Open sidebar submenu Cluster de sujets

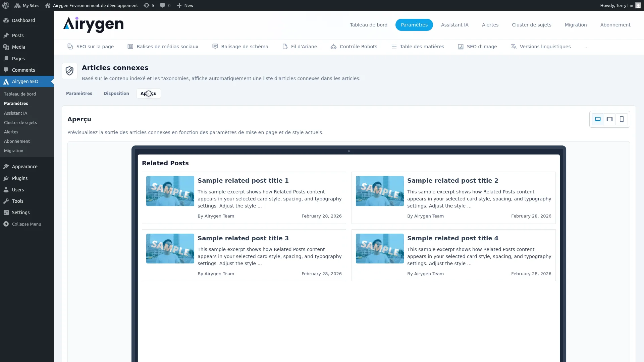[x=20, y=123]
